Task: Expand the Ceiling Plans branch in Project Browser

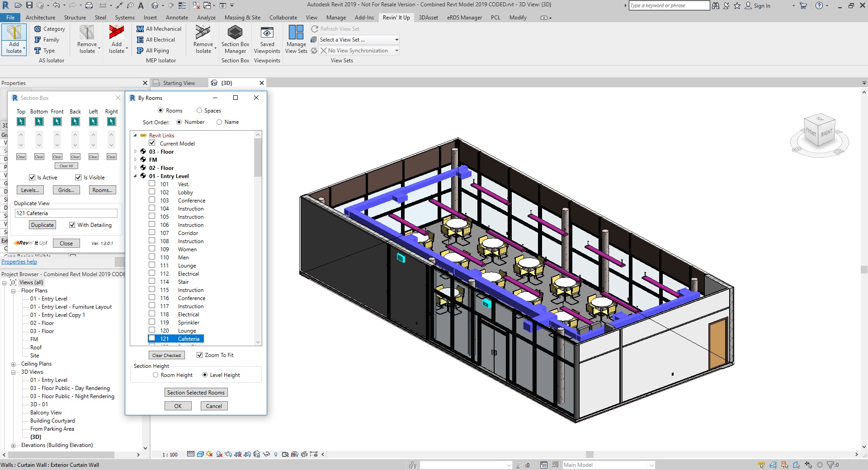Action: pyautogui.click(x=13, y=364)
